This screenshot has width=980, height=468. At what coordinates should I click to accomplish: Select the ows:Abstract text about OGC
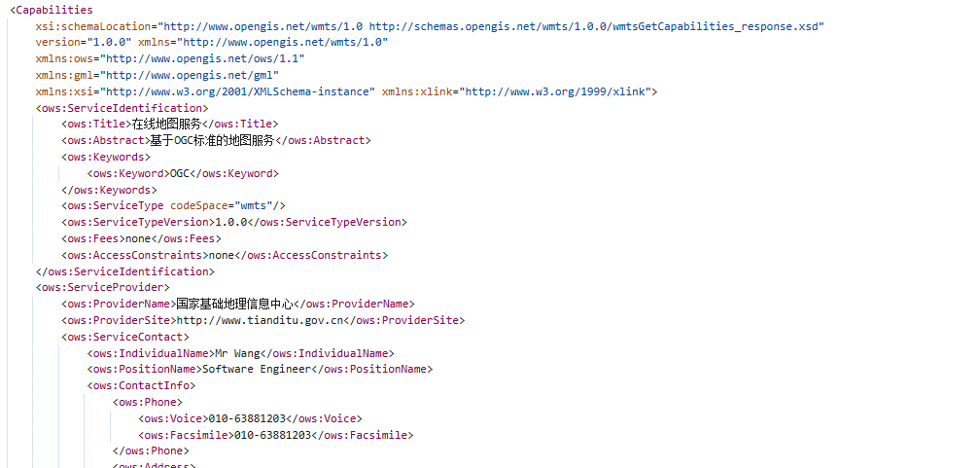coord(213,140)
